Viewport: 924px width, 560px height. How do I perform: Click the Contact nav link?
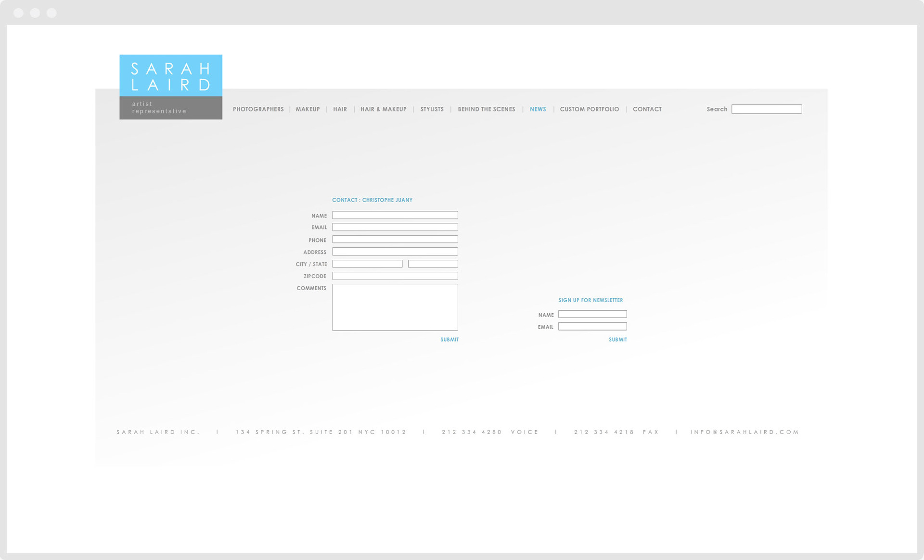click(x=647, y=109)
